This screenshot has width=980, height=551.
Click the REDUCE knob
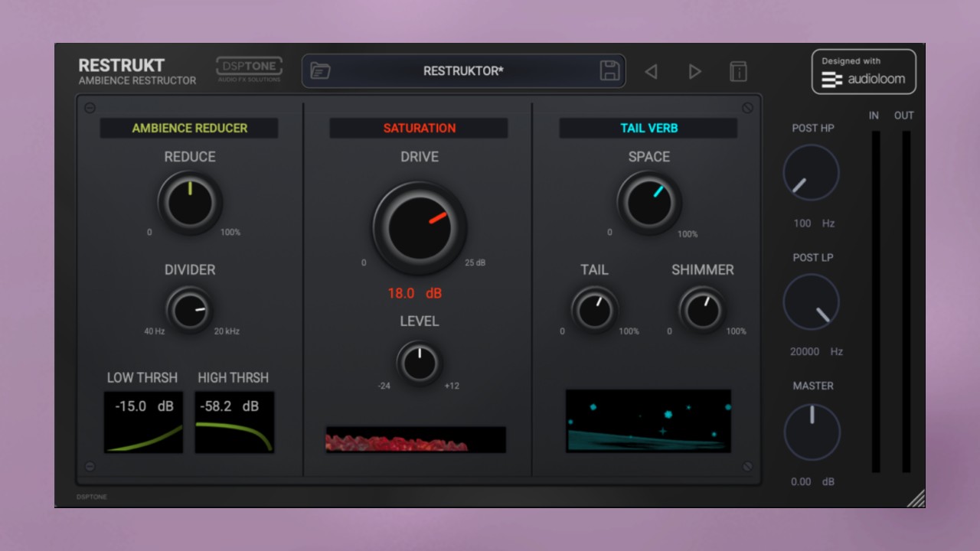point(190,203)
